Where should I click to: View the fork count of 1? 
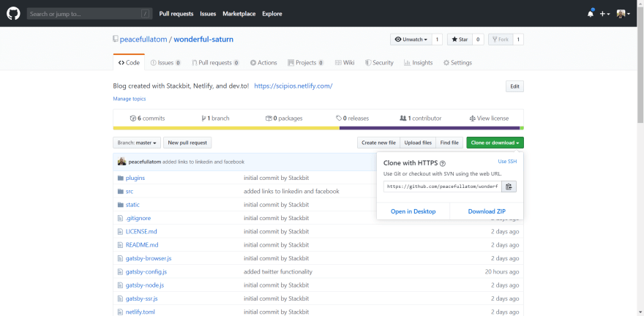point(518,39)
